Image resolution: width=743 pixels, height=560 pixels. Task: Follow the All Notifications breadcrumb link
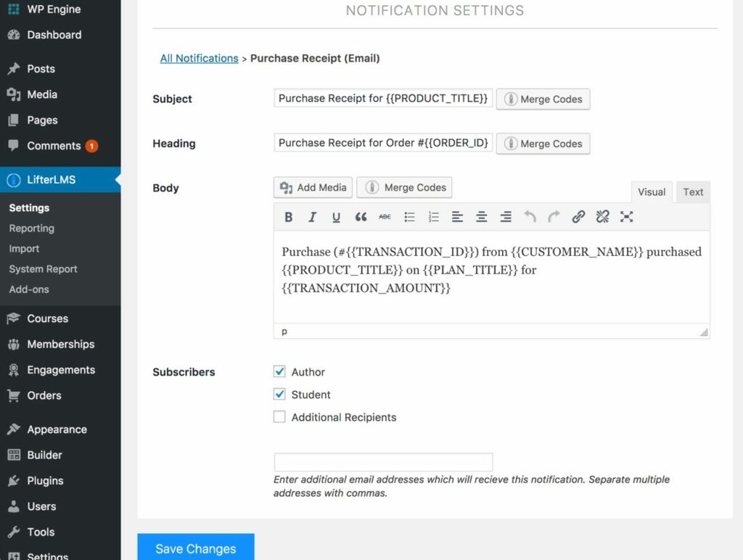click(199, 58)
